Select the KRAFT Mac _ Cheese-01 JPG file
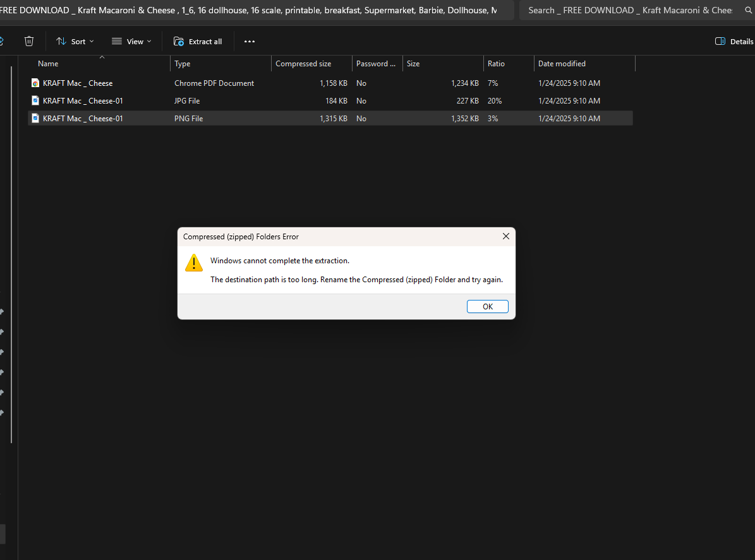This screenshot has height=560, width=755. coord(330,100)
